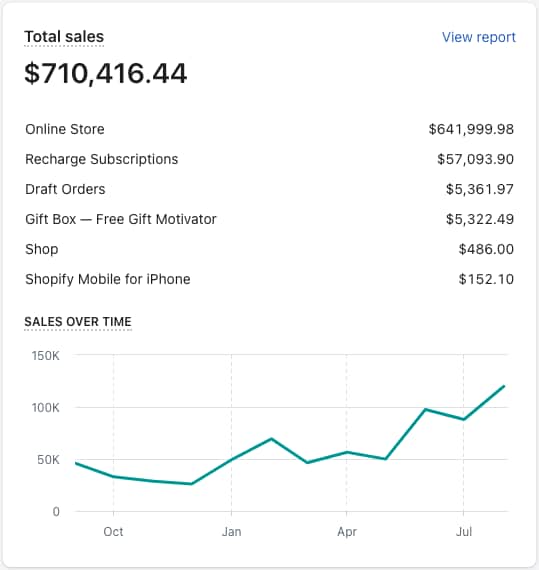Select the Online Store sales row
539x570 pixels.
(269, 129)
